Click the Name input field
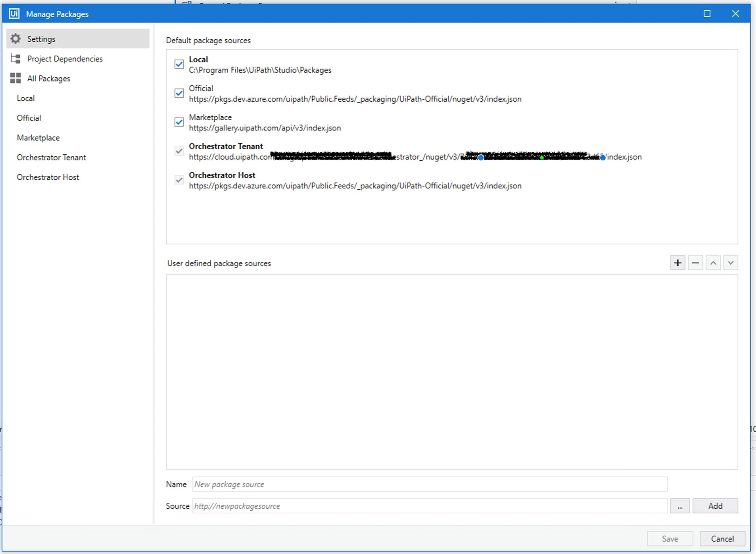The width and height of the screenshot is (756, 554). coord(429,484)
